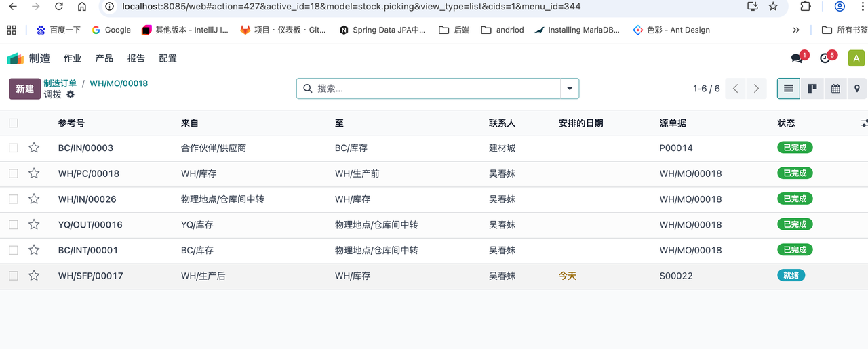Open the Spring Data JPA bookmark
This screenshot has height=349, width=868.
(x=382, y=30)
